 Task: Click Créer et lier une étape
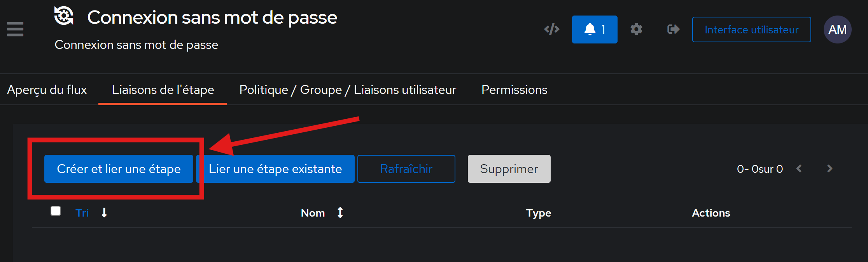119,169
